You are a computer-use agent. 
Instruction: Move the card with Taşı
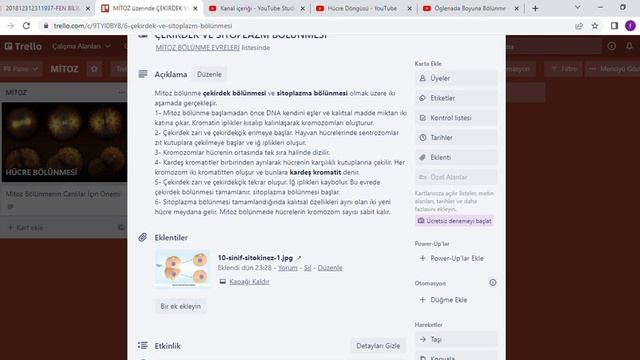coord(456,340)
